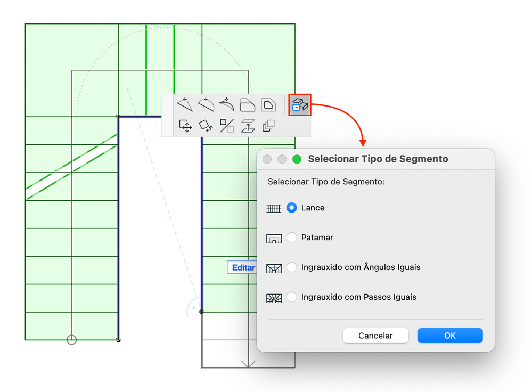Click the offset all edges tool
This screenshot has height=392, width=532.
(268, 105)
